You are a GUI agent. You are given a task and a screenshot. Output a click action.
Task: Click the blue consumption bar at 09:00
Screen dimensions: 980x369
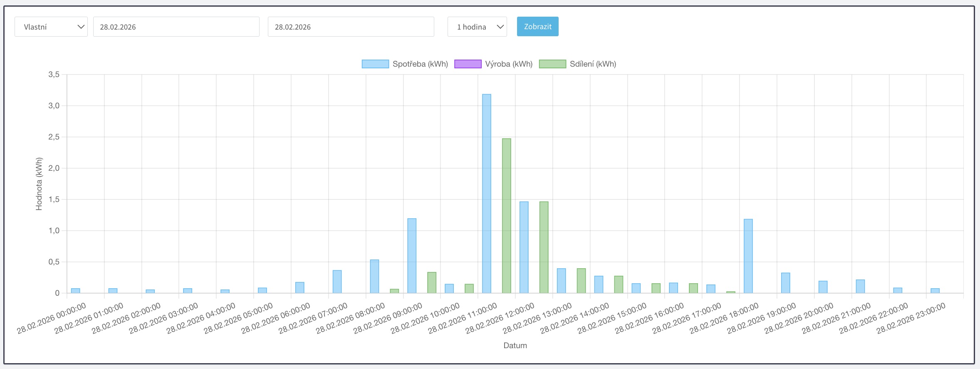pos(412,256)
